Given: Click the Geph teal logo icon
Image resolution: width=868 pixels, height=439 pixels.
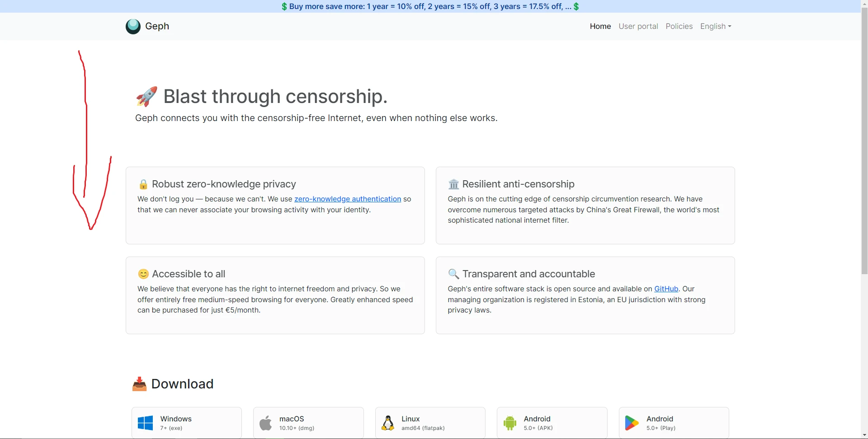Looking at the screenshot, I should coord(133,26).
